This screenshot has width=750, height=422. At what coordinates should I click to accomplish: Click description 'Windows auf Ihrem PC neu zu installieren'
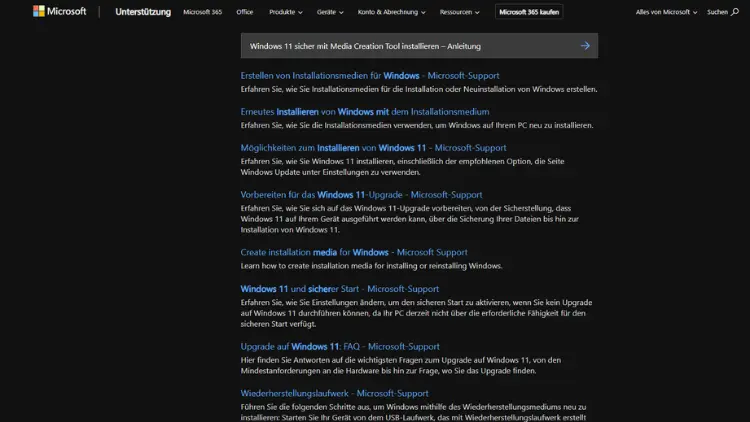(417, 125)
